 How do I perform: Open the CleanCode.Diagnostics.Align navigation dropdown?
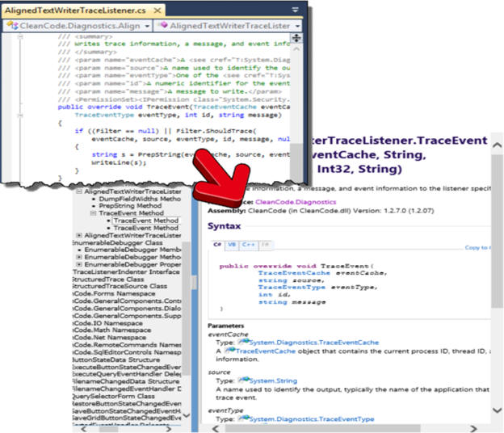tap(78, 26)
